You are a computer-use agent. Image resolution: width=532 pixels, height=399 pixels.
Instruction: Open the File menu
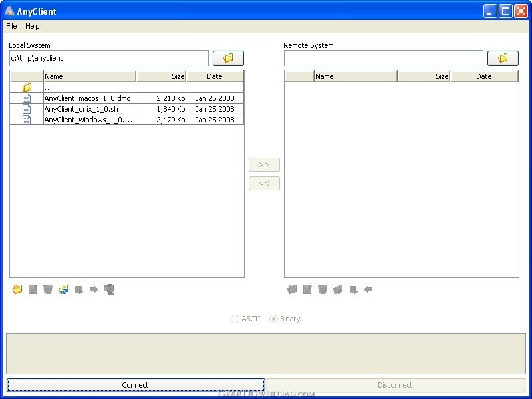(x=11, y=26)
